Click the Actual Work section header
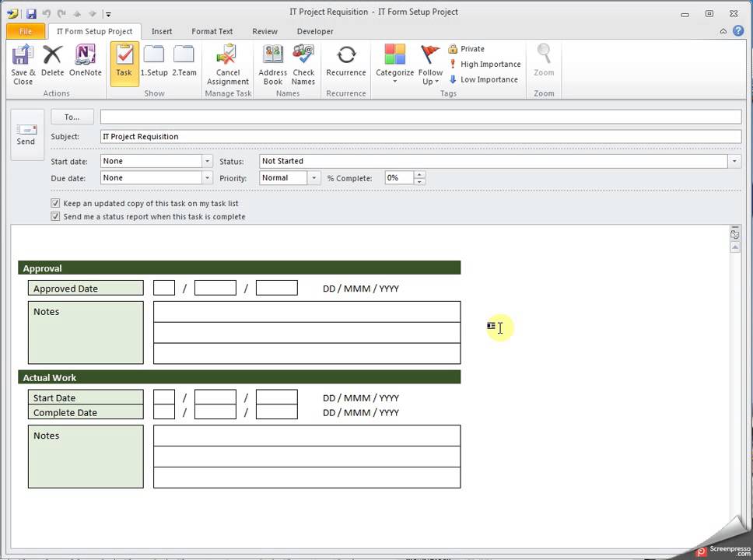Viewport: 753px width, 560px height. [x=239, y=377]
